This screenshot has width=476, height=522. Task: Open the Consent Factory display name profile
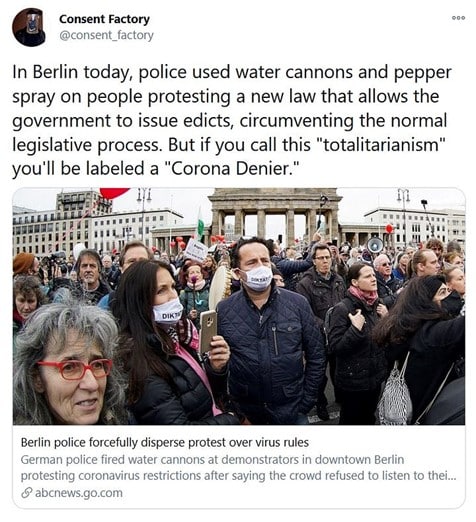tap(104, 19)
